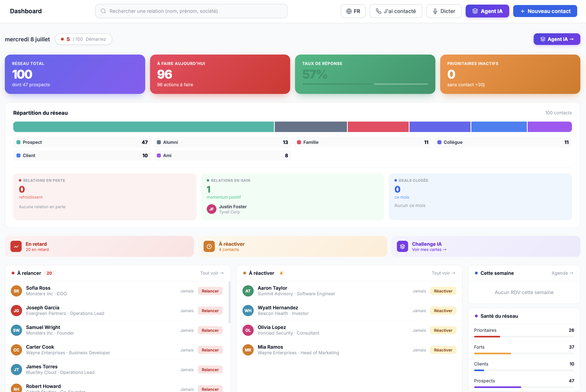Click Nouveau contact button

coord(545,11)
